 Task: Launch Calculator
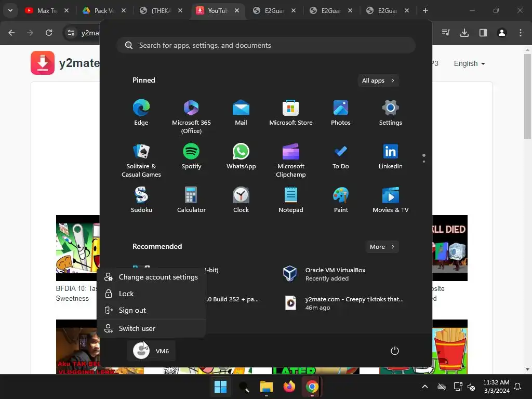[x=191, y=200]
